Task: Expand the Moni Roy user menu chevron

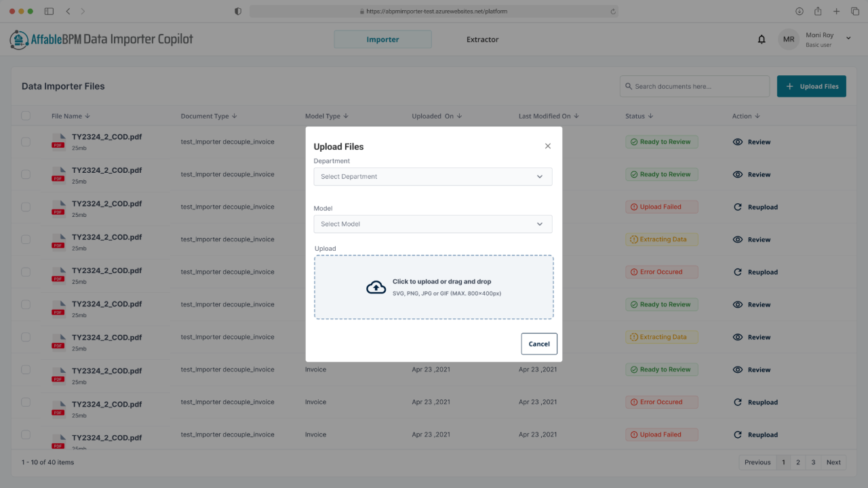Action: (x=848, y=39)
